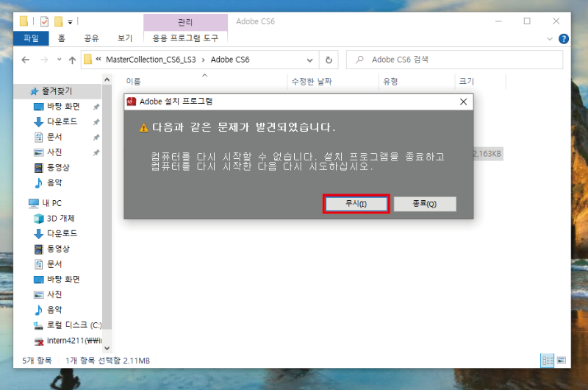Open 음악 under 내 PC
Viewport: 588px width, 390px height.
tap(54, 310)
